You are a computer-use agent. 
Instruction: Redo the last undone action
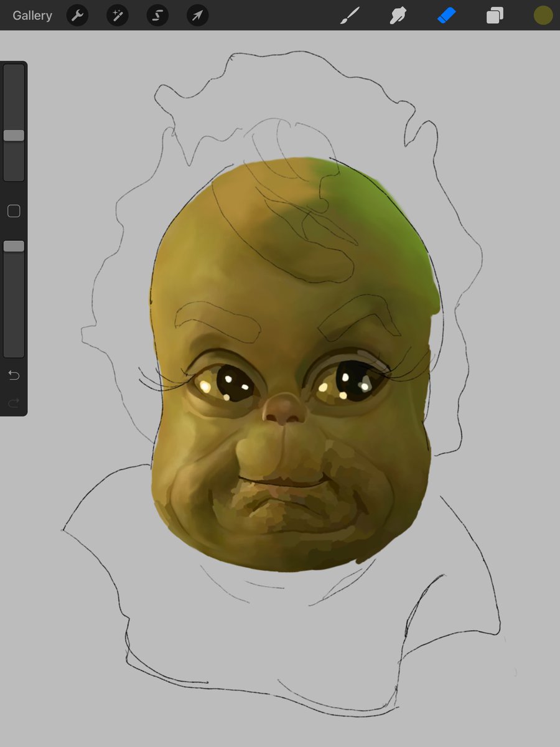14,402
